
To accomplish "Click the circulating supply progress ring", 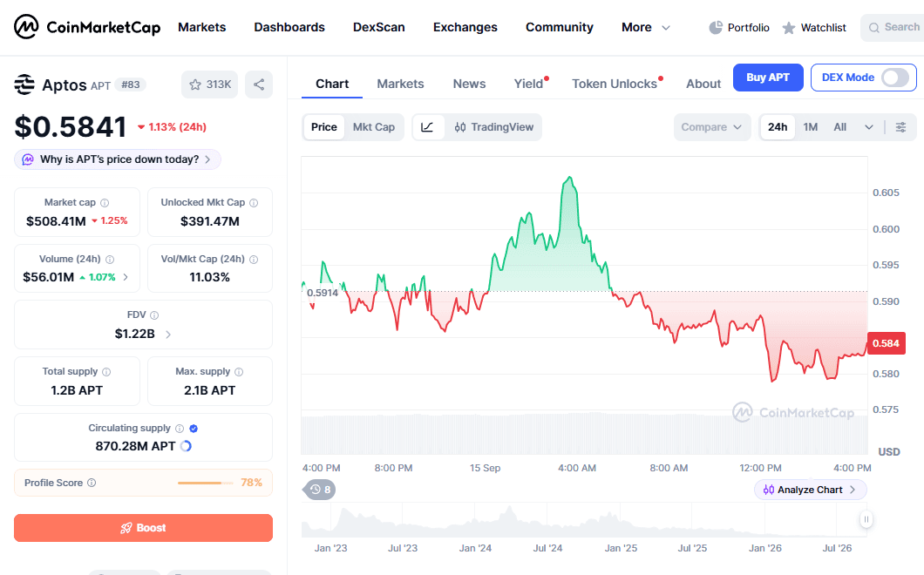I will click(186, 446).
